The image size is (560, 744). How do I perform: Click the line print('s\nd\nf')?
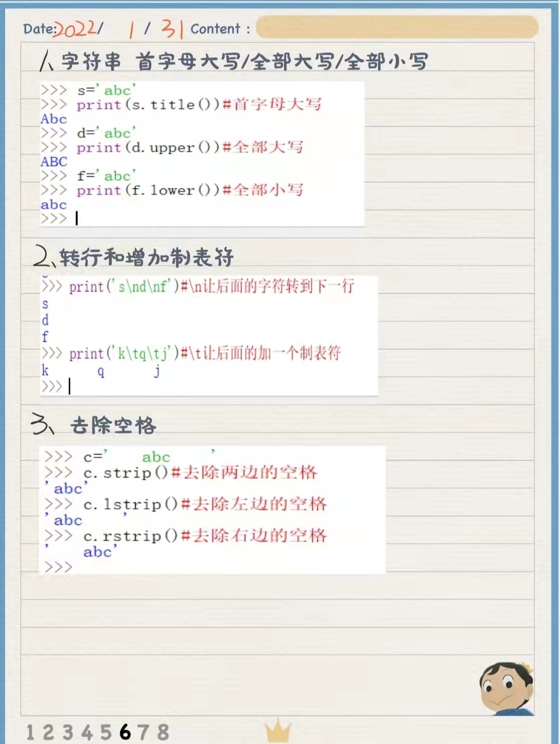[x=124, y=287]
